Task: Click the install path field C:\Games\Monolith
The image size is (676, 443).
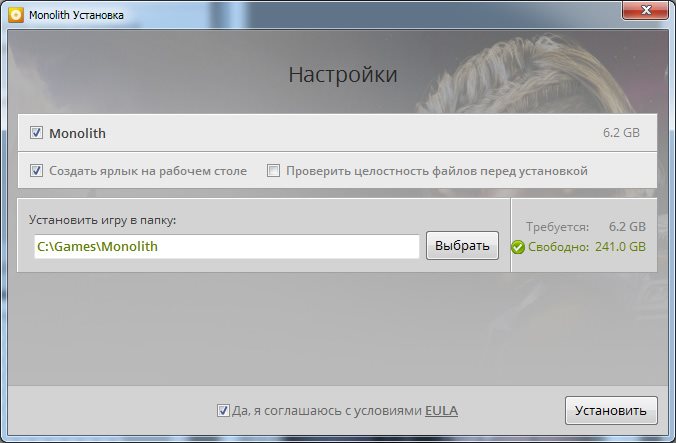Action: tap(226, 246)
